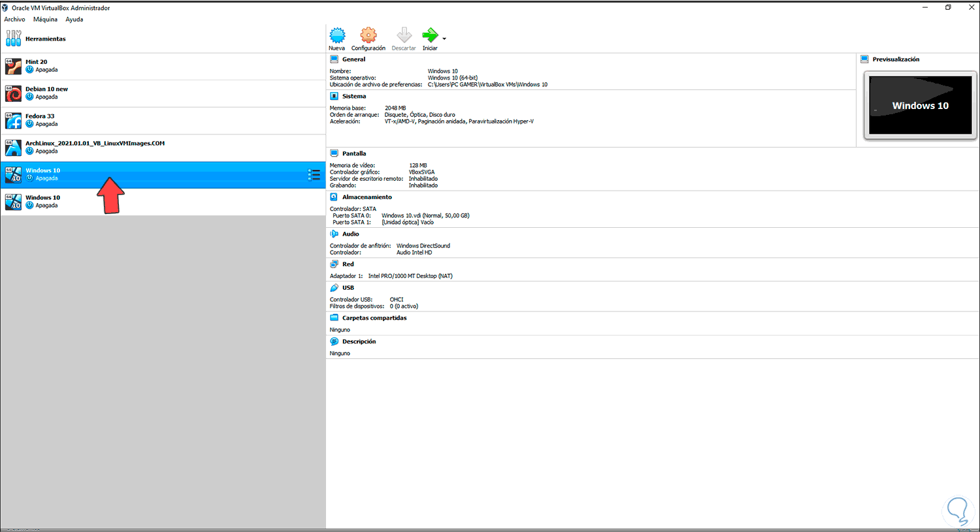980x532 pixels.
Task: Select the ArchLinux_2021.01.01_VB_LinuxVMImages.COM machine
Action: pyautogui.click(x=163, y=148)
